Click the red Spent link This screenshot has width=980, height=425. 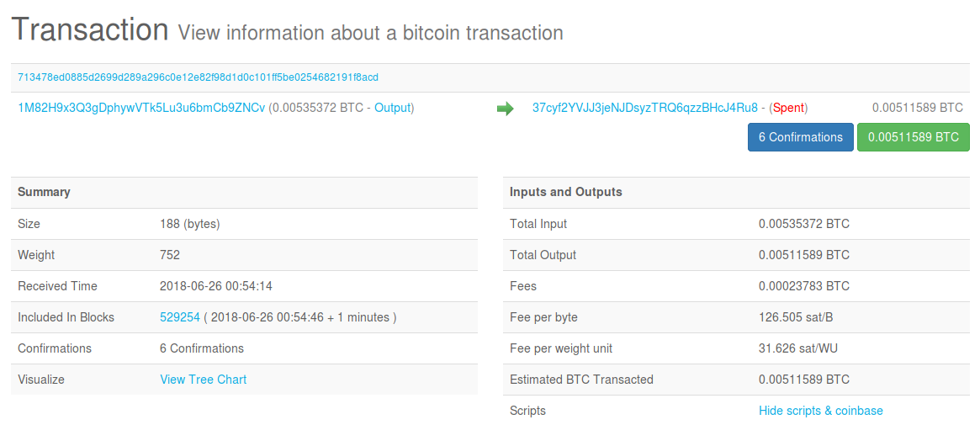788,108
